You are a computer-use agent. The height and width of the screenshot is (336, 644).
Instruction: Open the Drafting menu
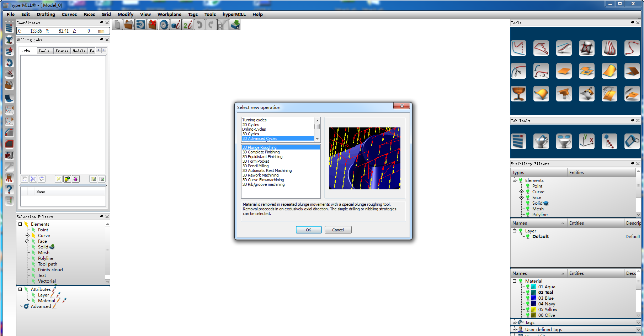pyautogui.click(x=46, y=15)
